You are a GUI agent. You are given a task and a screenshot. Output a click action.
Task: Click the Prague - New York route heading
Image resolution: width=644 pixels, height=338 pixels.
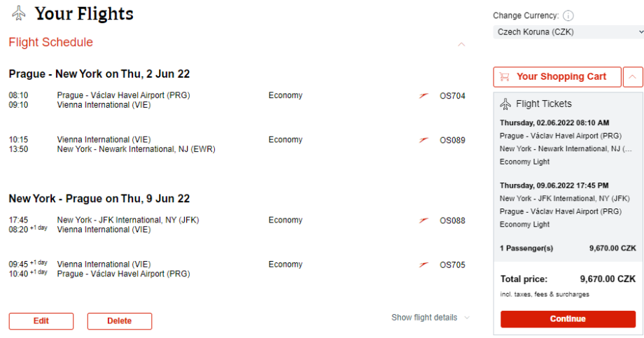(x=99, y=74)
